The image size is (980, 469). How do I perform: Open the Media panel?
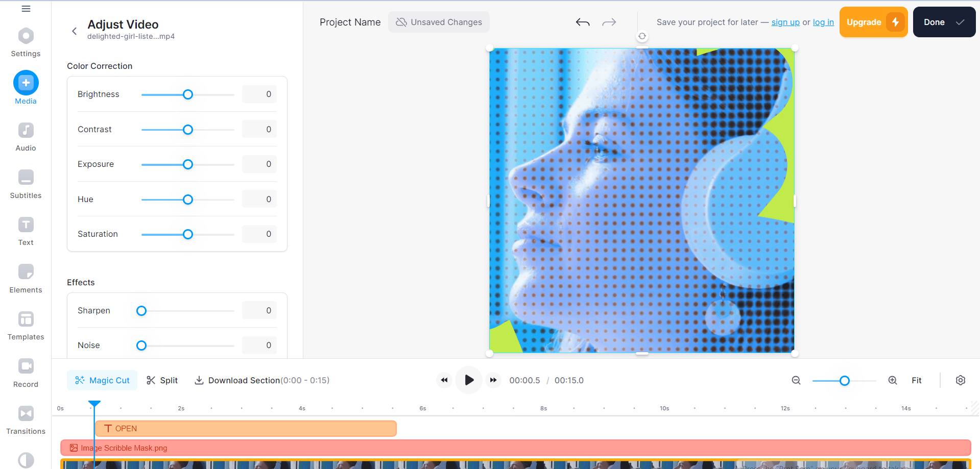coord(26,87)
